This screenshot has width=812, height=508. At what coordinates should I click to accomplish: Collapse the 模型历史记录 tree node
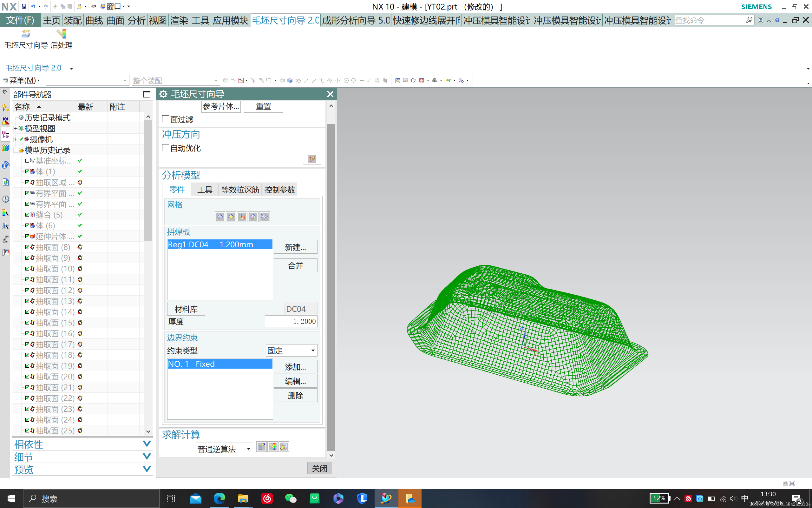coord(16,150)
